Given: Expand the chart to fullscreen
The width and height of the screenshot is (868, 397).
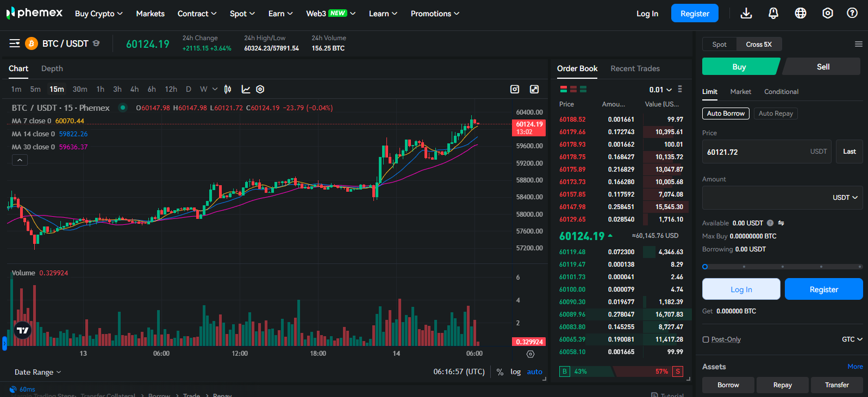Looking at the screenshot, I should (534, 89).
